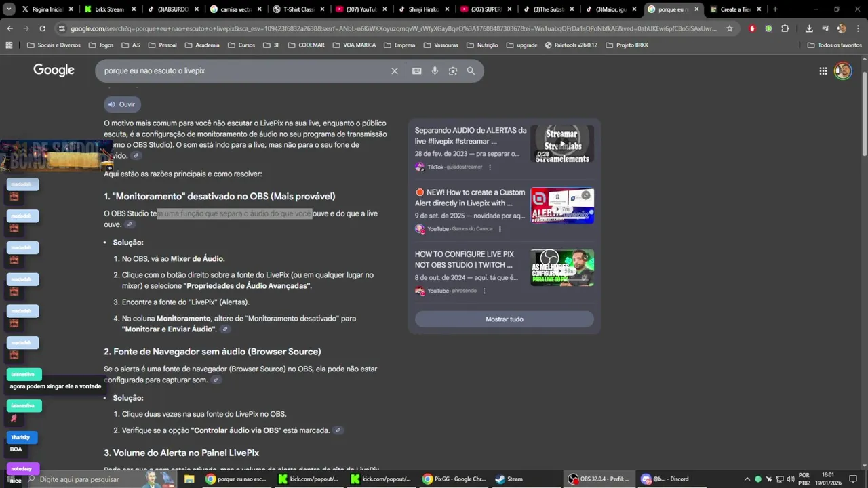Open the tab search dropdown
Screen dimensions: 868x488
[8, 9]
